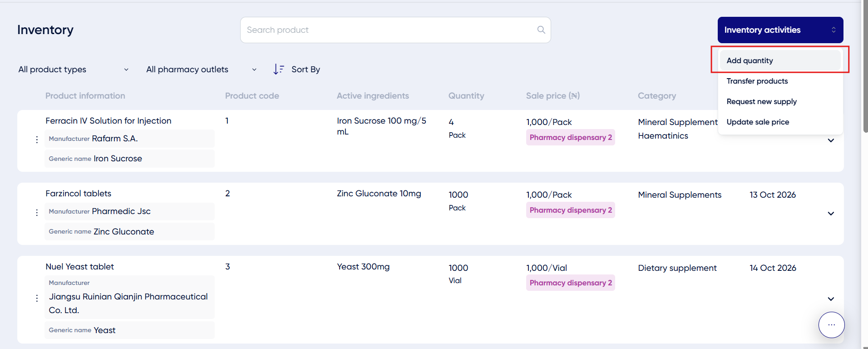This screenshot has width=868, height=349.
Task: Click the Sort By arrow icon
Action: pos(279,69)
